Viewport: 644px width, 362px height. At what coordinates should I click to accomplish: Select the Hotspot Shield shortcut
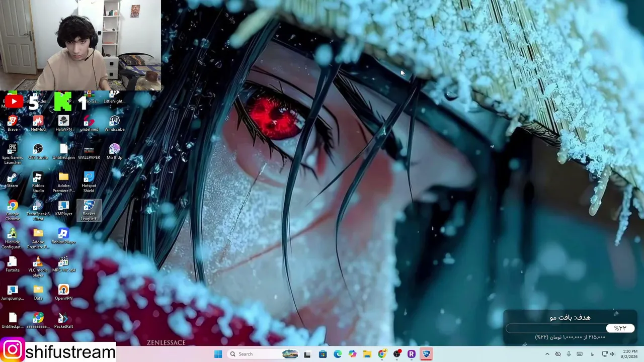(89, 183)
